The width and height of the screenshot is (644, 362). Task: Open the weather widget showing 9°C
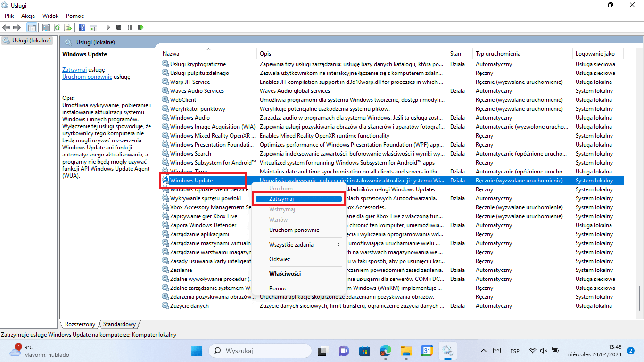pyautogui.click(x=39, y=351)
